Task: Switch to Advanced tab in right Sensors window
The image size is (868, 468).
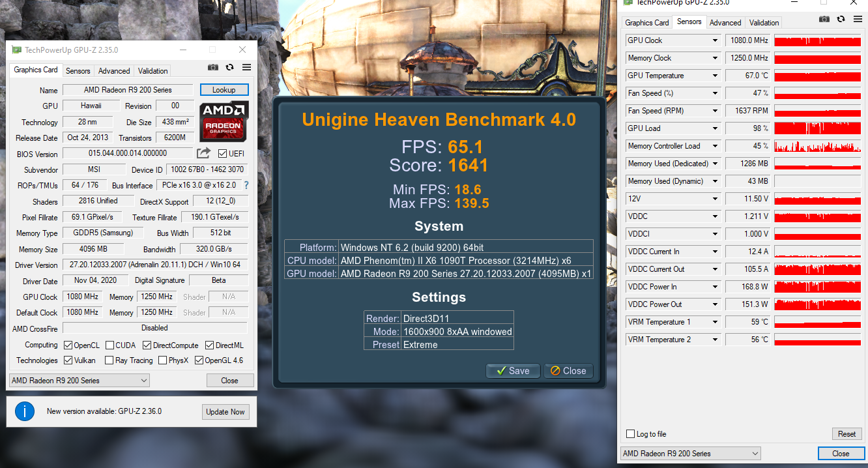Action: coord(725,22)
